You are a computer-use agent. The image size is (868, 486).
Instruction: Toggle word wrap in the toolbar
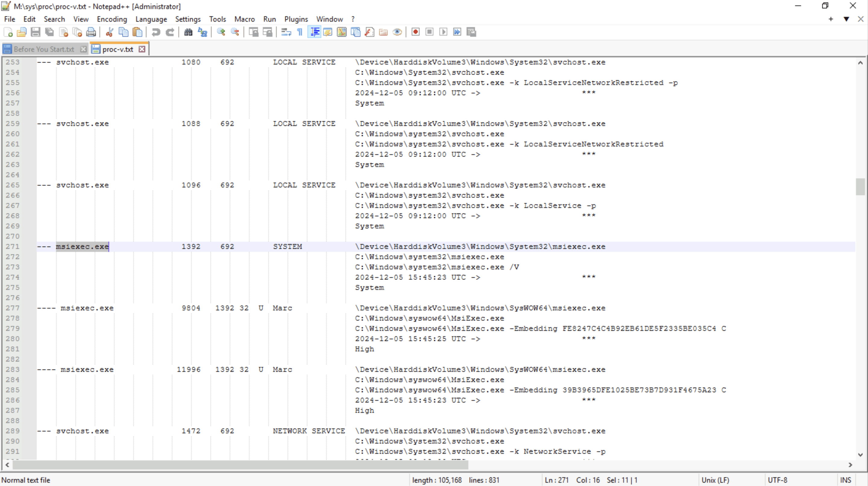(x=286, y=32)
